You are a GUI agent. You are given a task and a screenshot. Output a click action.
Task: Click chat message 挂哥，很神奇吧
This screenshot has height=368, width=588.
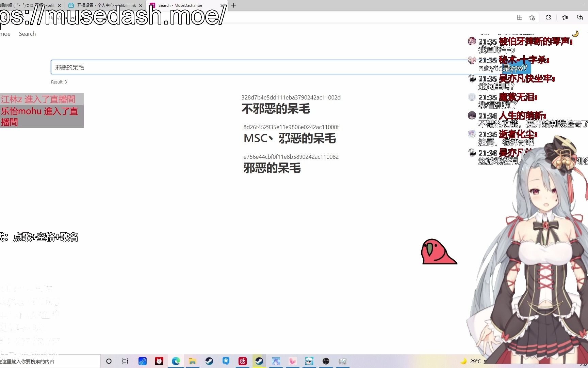point(506,142)
